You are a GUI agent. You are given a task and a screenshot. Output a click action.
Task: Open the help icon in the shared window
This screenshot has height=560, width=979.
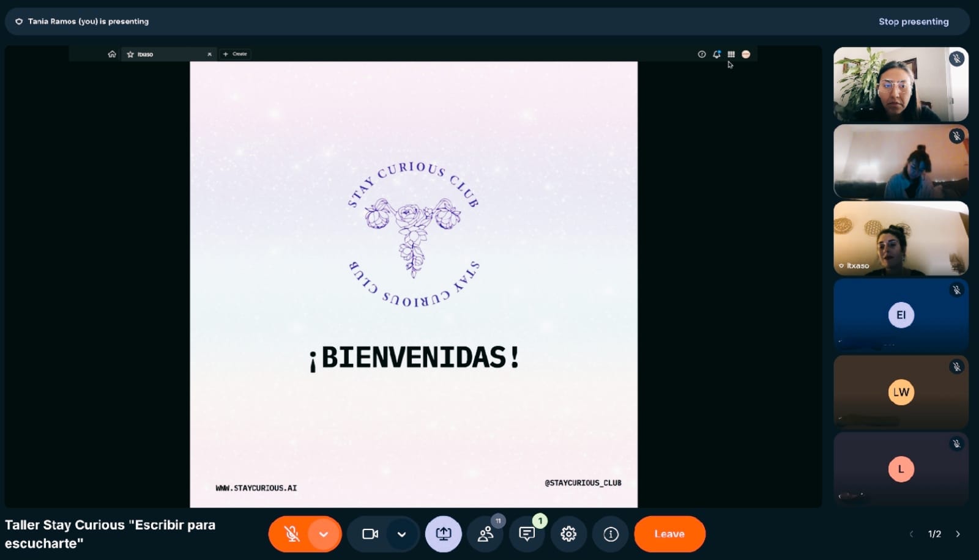click(702, 54)
